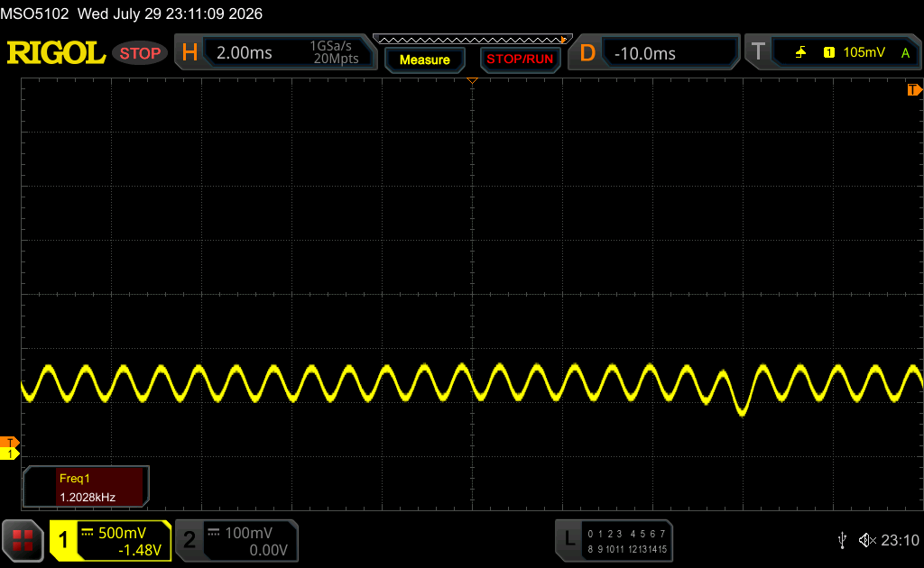Click the date and time stamp in header
Viewport: 924px width, 568px height.
[171, 14]
